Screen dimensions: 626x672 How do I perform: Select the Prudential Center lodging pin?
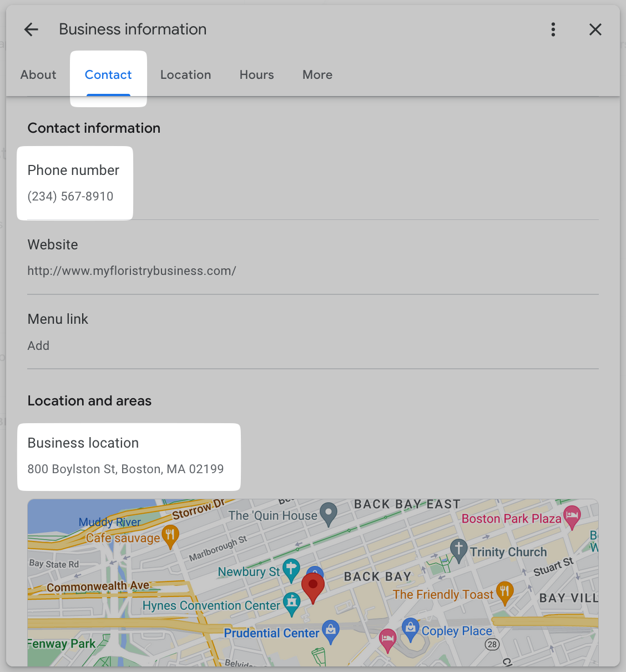pyautogui.click(x=331, y=629)
